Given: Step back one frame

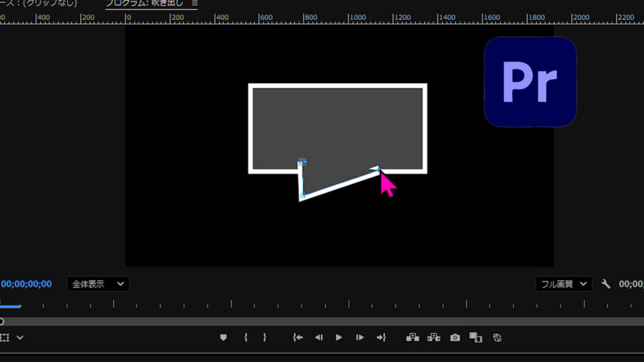Looking at the screenshot, I should [318, 337].
